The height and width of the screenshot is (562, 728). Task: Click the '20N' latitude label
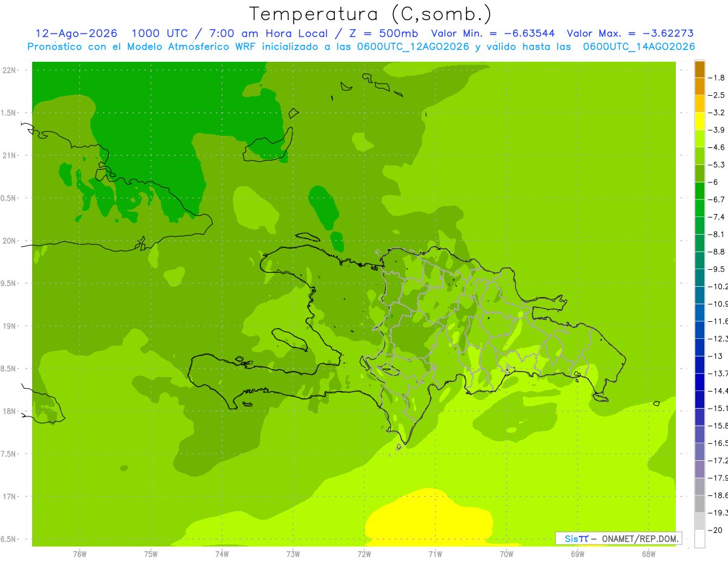tap(10, 241)
